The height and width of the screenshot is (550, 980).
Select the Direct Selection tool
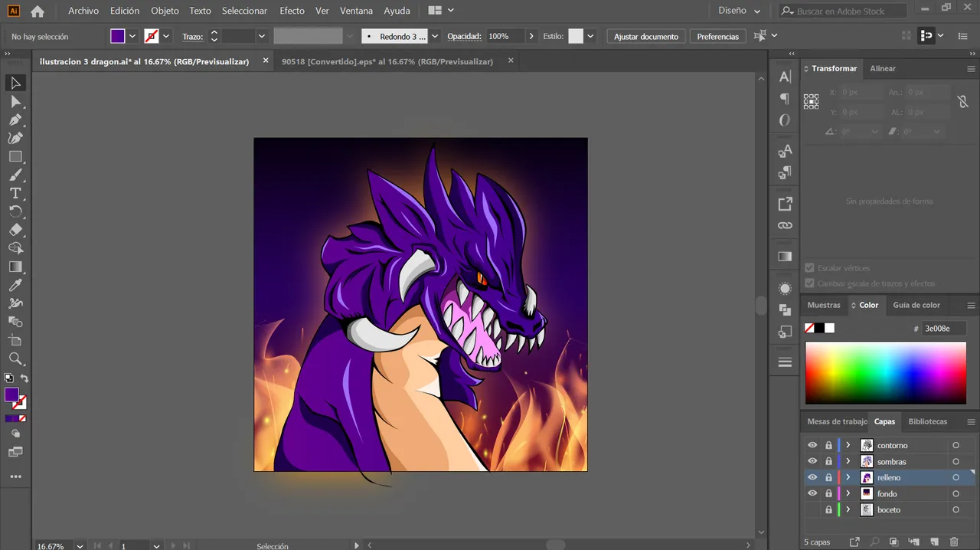15,101
